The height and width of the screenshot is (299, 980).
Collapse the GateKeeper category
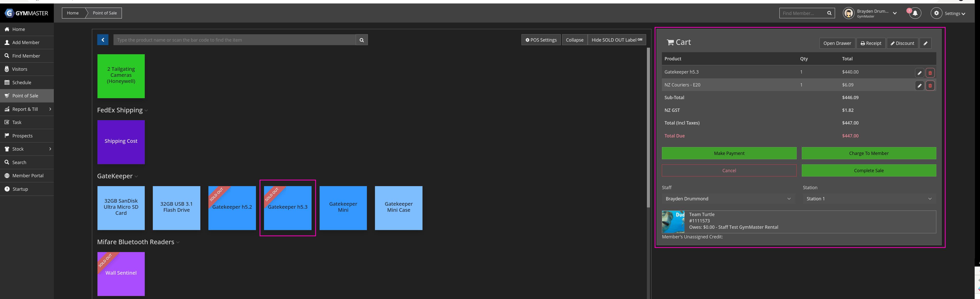(136, 176)
